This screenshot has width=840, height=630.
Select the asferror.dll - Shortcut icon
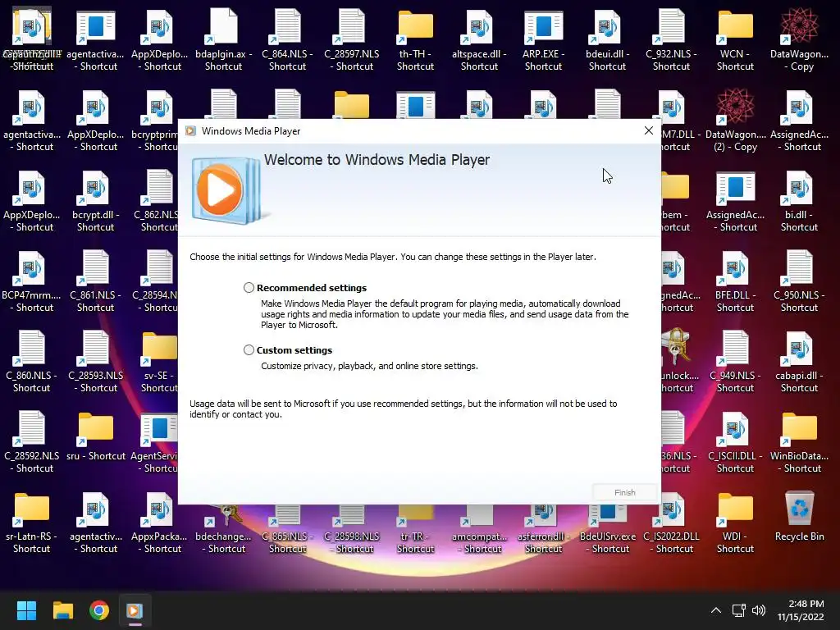[x=543, y=529]
